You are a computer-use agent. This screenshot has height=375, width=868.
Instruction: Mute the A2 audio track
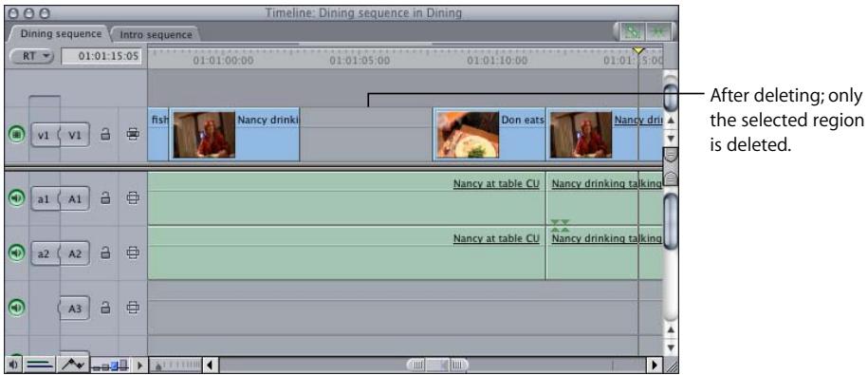coord(17,253)
